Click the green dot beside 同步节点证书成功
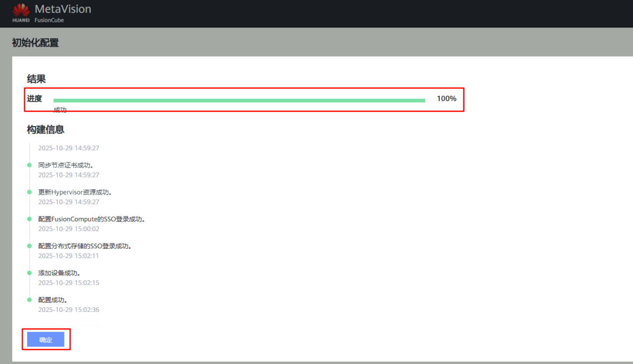 pyautogui.click(x=29, y=165)
